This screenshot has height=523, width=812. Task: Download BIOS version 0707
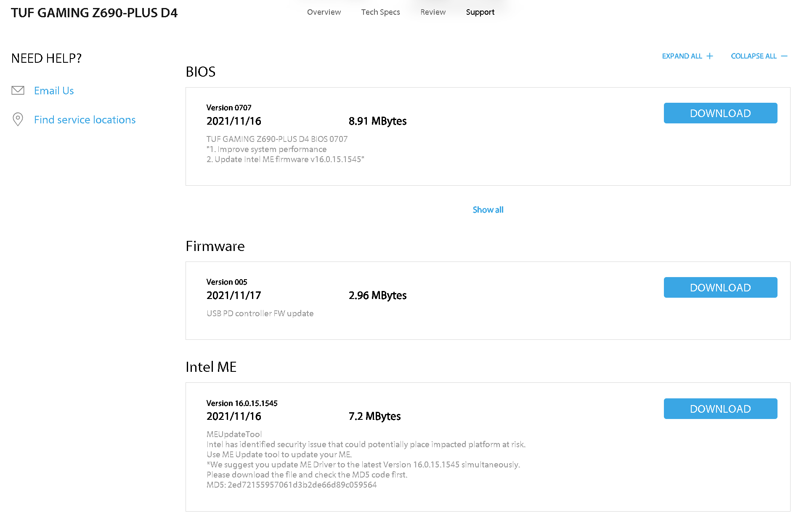tap(720, 113)
